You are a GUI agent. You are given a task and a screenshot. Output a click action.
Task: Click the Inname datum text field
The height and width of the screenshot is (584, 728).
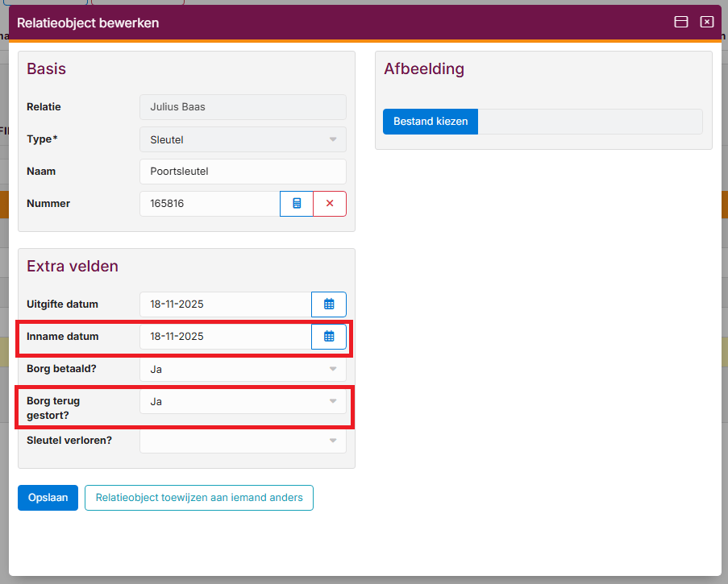tap(225, 337)
